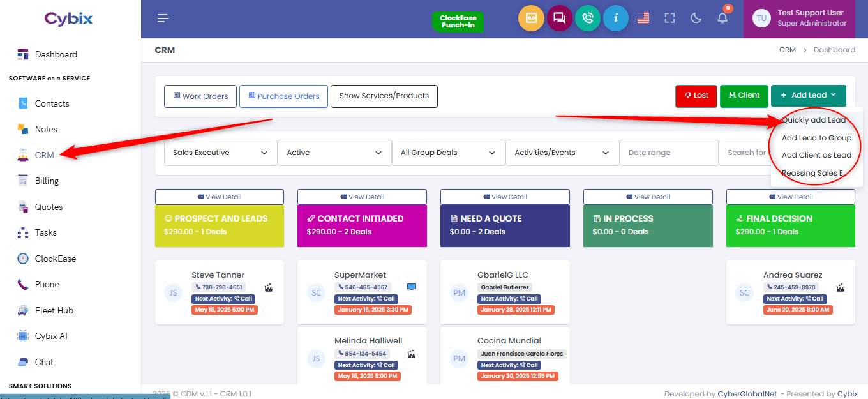This screenshot has width=868, height=399.
Task: Click the CRM breadcrumb link
Action: click(x=788, y=50)
